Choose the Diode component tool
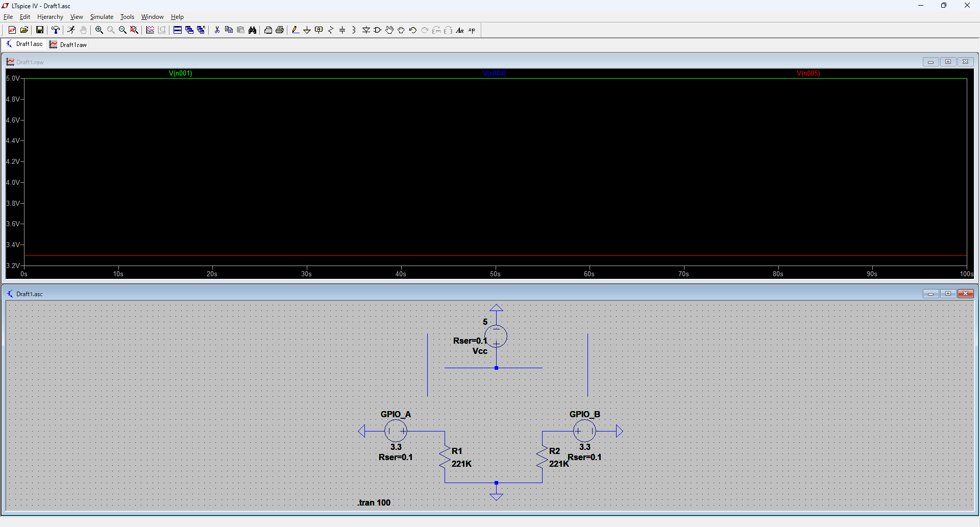Viewport: 980px width, 527px height. (366, 30)
